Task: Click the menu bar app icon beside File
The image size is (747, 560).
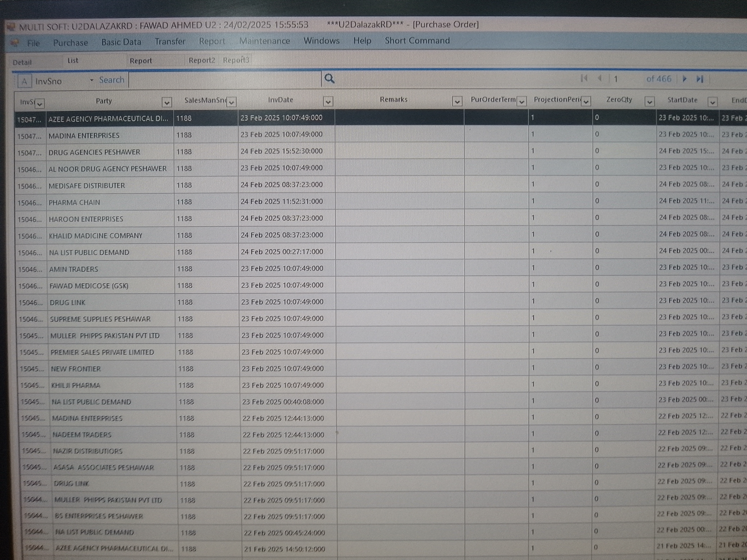Action: pyautogui.click(x=15, y=43)
